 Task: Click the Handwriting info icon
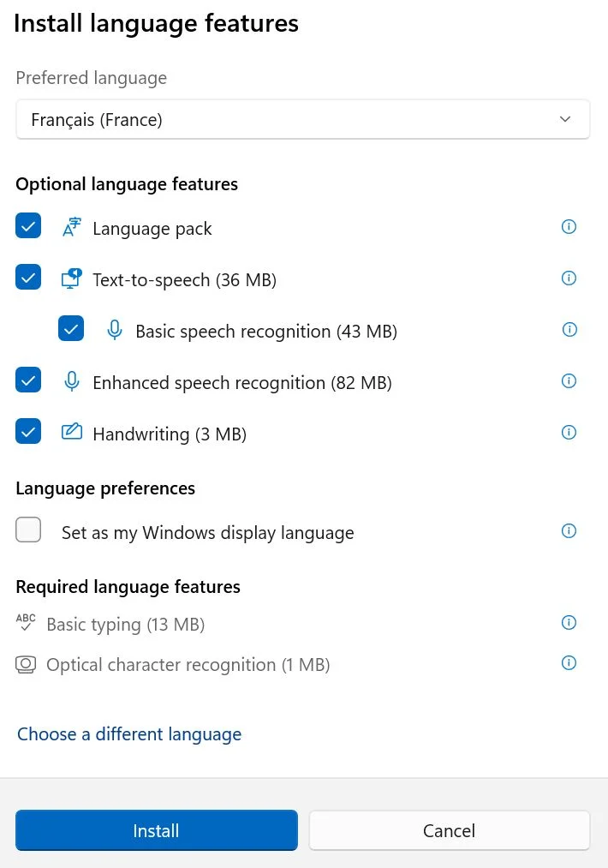coord(569,433)
